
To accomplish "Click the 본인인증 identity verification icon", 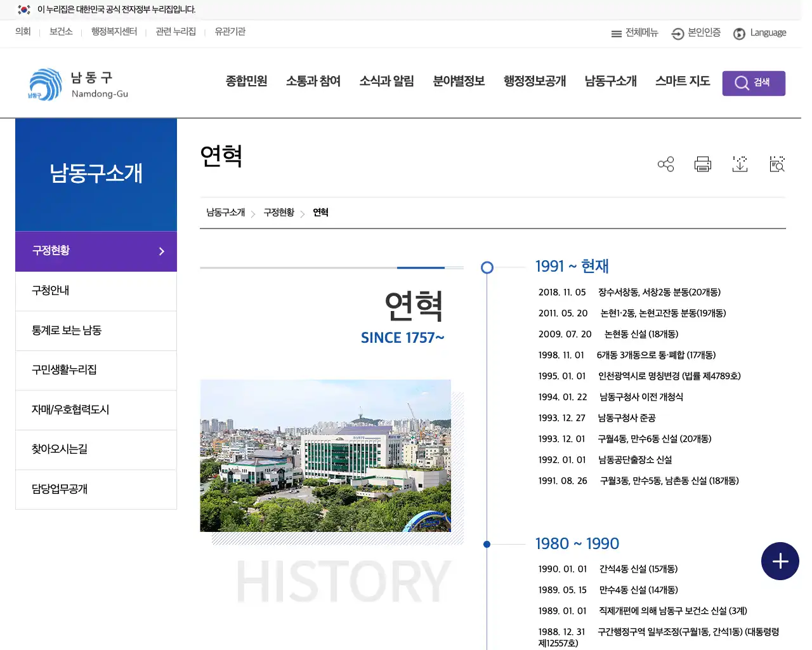I will 677,33.
